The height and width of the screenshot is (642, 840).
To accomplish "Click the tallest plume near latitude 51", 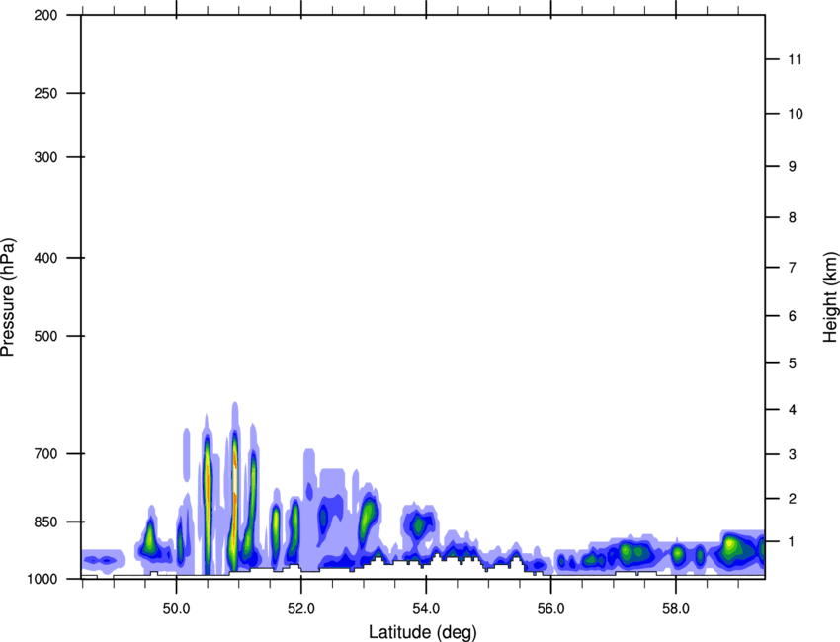I will pyautogui.click(x=234, y=487).
